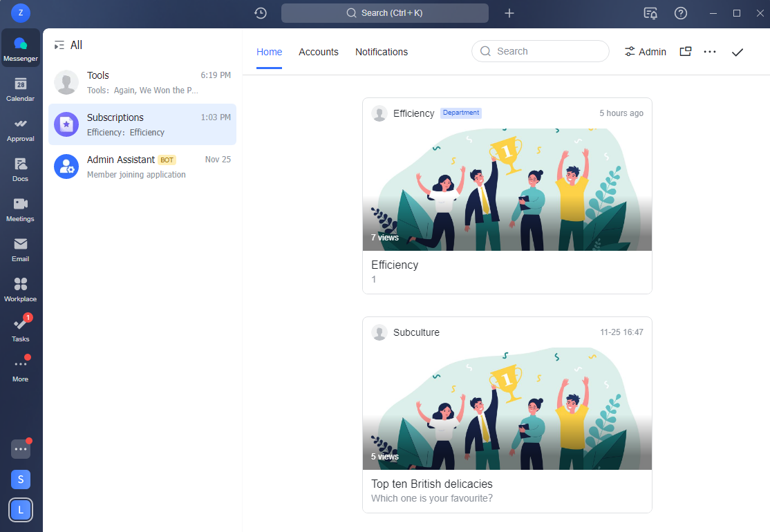
Task: Switch to the Notifications tab
Action: pyautogui.click(x=382, y=52)
